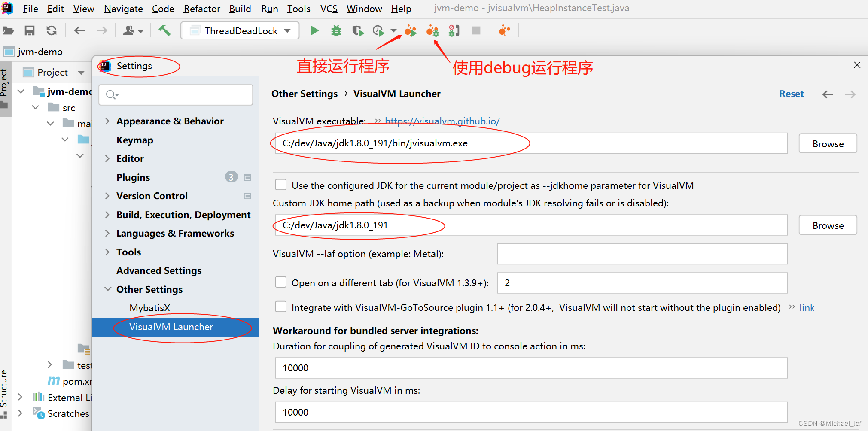
Task: Click the Synchronize refresh icon
Action: pyautogui.click(x=52, y=30)
